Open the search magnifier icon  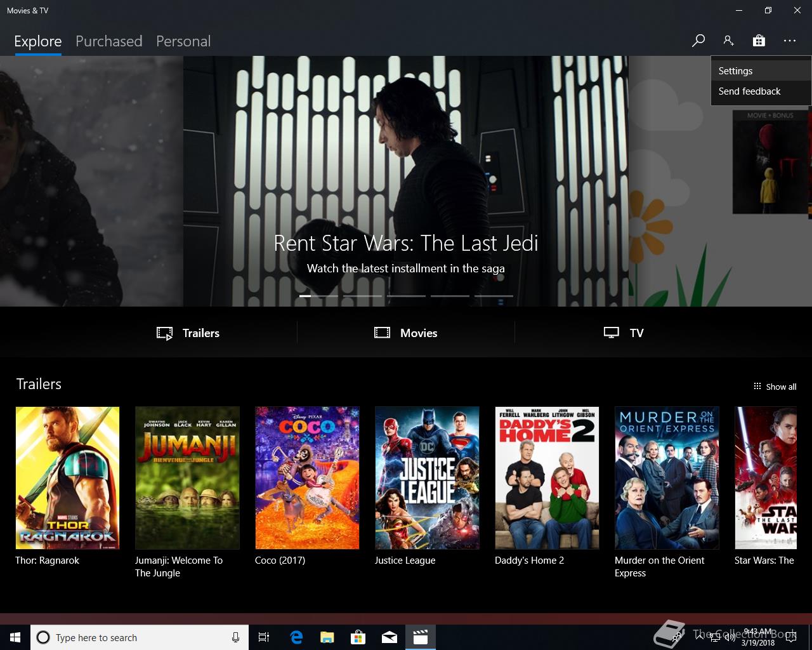point(698,41)
